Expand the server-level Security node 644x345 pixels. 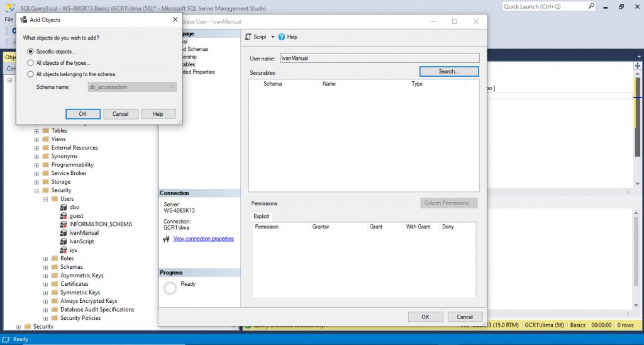coord(18,327)
